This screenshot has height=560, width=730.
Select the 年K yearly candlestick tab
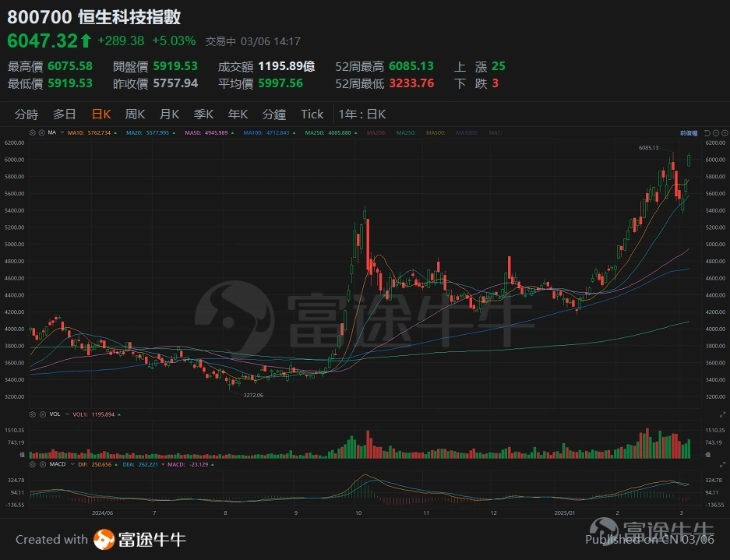[x=238, y=114]
